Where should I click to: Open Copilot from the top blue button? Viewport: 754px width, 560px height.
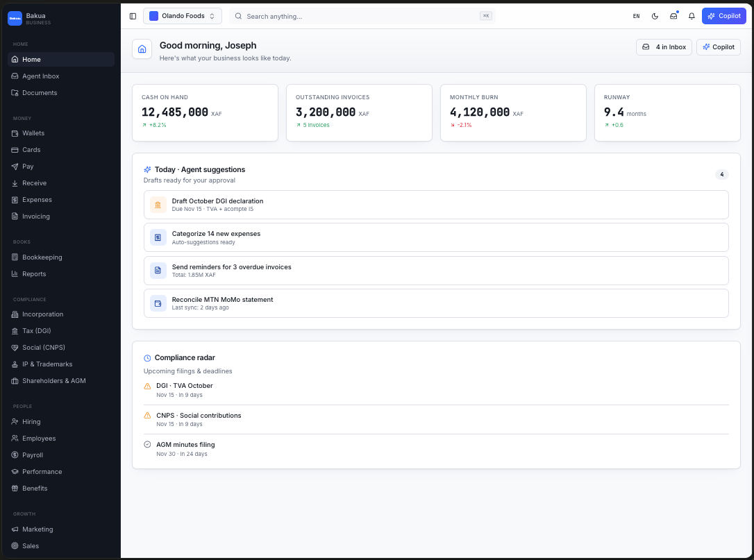coord(723,17)
